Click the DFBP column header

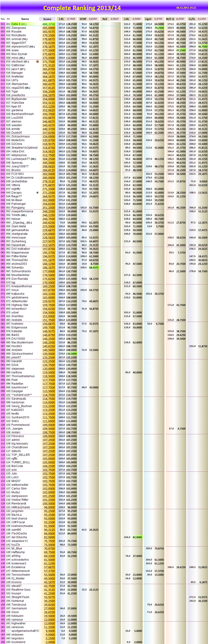coord(83,19)
